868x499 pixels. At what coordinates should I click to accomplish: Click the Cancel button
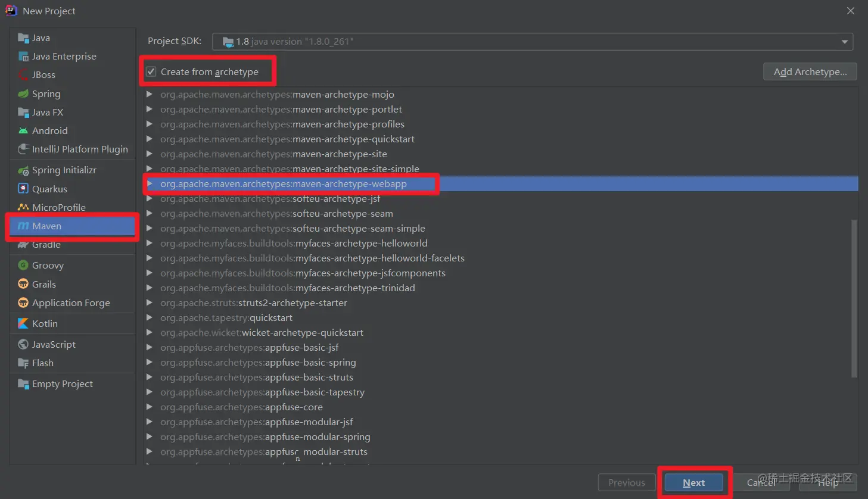coord(761,482)
